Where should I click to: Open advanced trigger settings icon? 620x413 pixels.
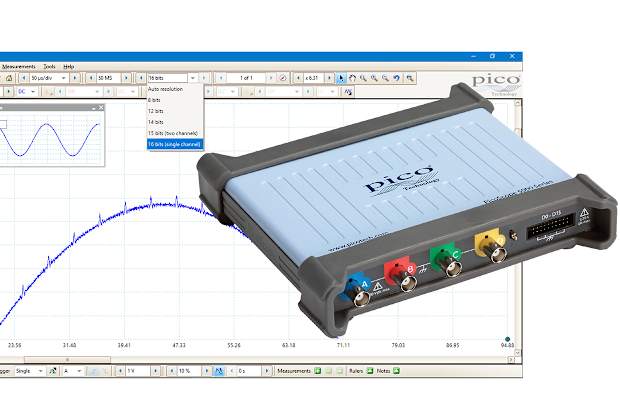click(x=53, y=371)
